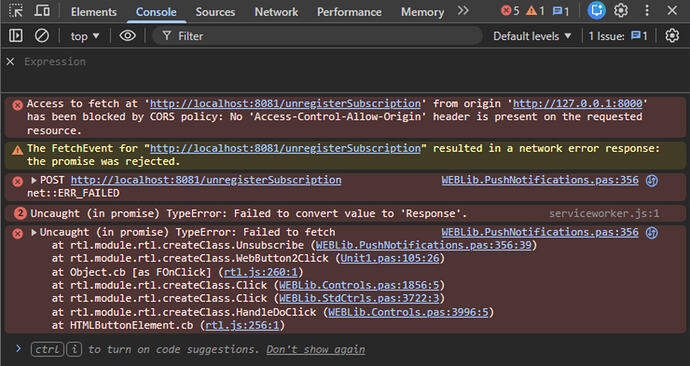This screenshot has height=366, width=690.
Task: Click the error icon on POST row
Action: (x=18, y=182)
